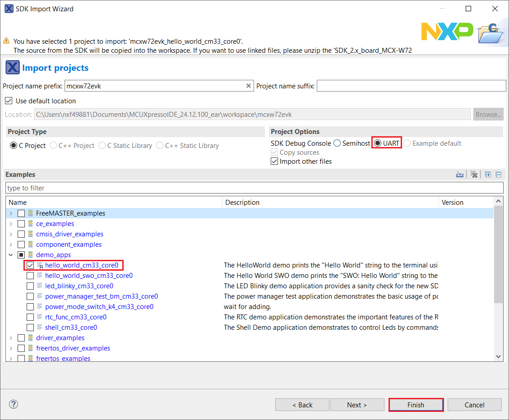Click the expand all tree icon
The width and height of the screenshot is (509, 420).
[x=488, y=175]
